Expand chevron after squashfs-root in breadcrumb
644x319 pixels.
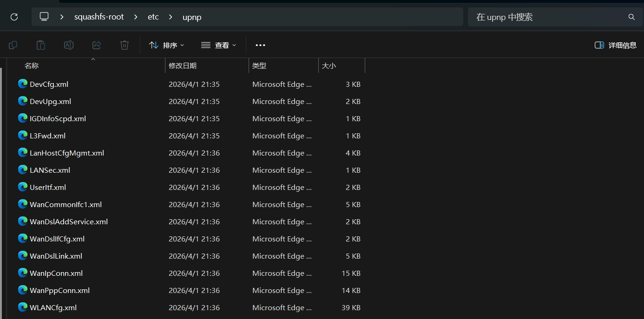click(136, 17)
